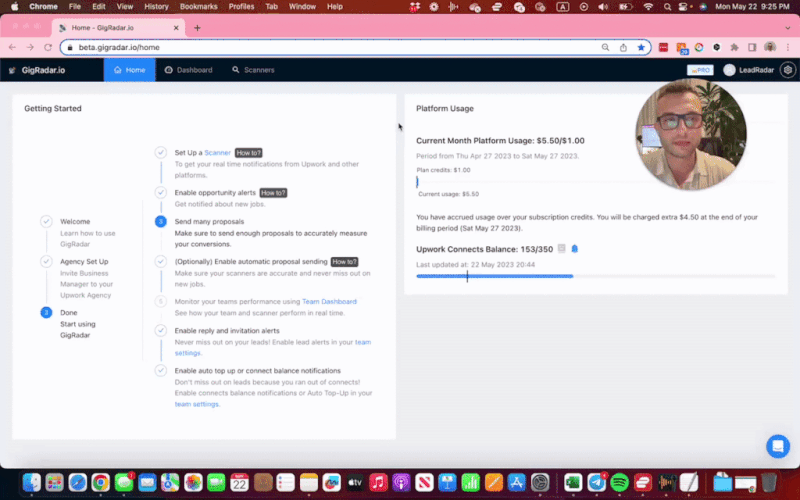800x500 pixels.
Task: Open a new browser tab
Action: click(x=197, y=28)
